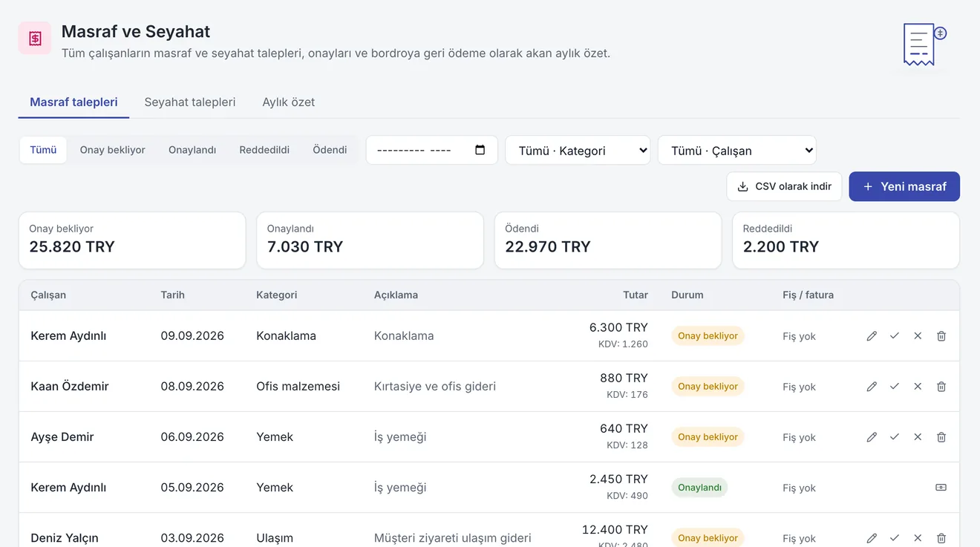Reject Kaan Özdemir's 880 TRY expense
The height and width of the screenshot is (547, 980).
pos(918,387)
